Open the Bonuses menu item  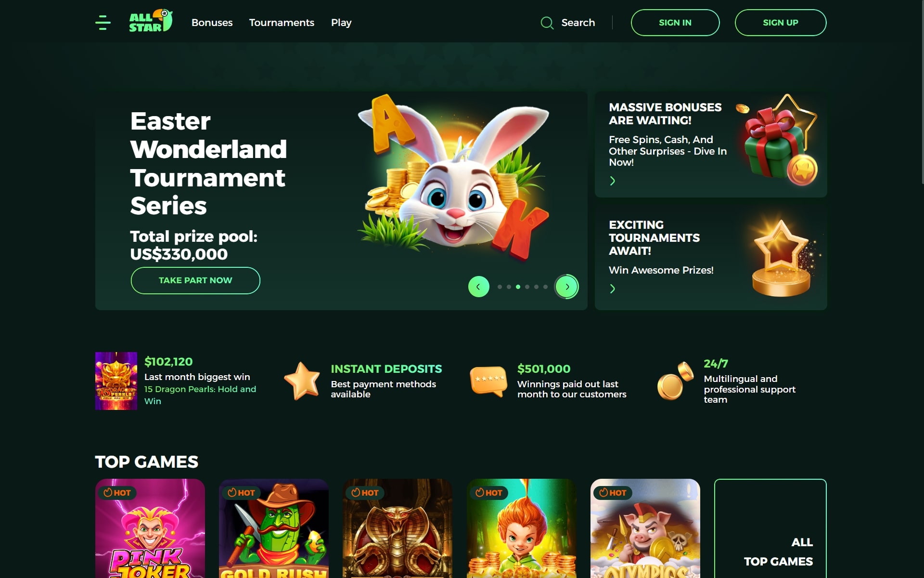pyautogui.click(x=212, y=23)
